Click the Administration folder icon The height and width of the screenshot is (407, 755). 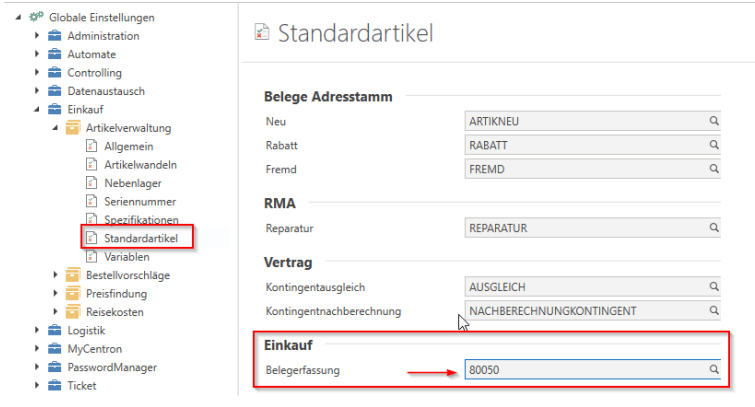(56, 36)
